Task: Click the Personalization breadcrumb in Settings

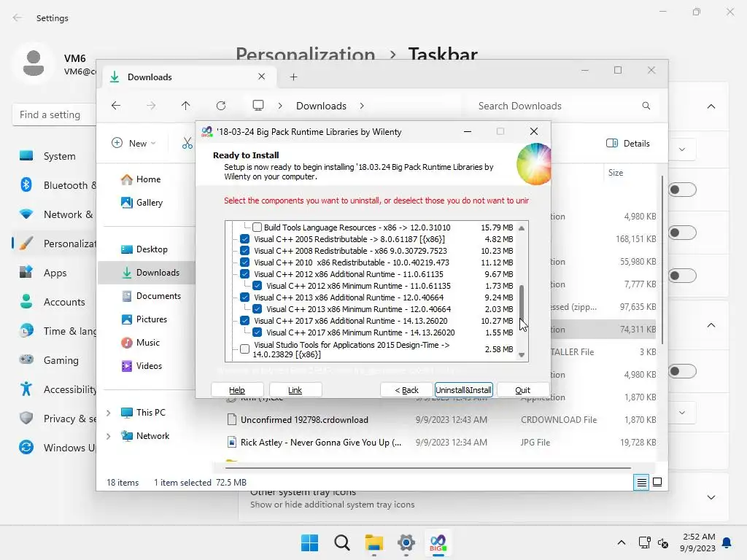Action: (x=306, y=54)
